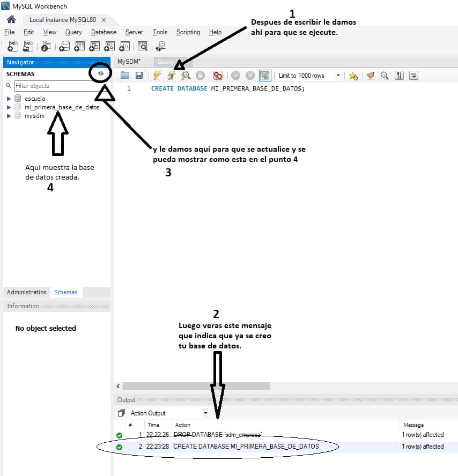This screenshot has height=476, width=458.
Task: Click the Filter objects search field
Action: tap(61, 86)
